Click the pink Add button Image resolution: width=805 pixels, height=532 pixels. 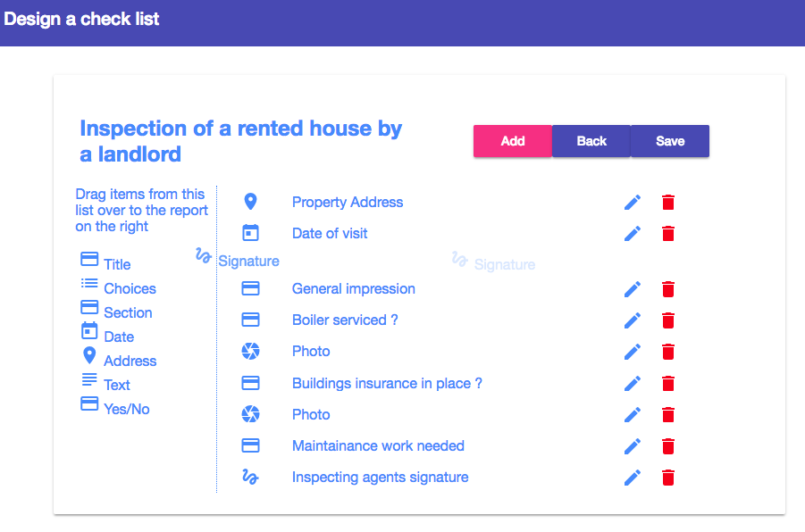[x=512, y=141]
